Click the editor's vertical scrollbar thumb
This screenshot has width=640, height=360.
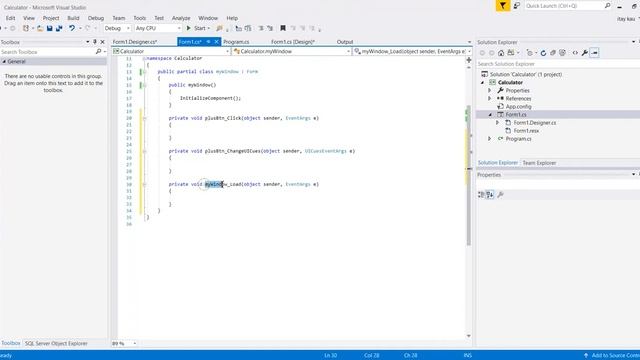click(469, 176)
